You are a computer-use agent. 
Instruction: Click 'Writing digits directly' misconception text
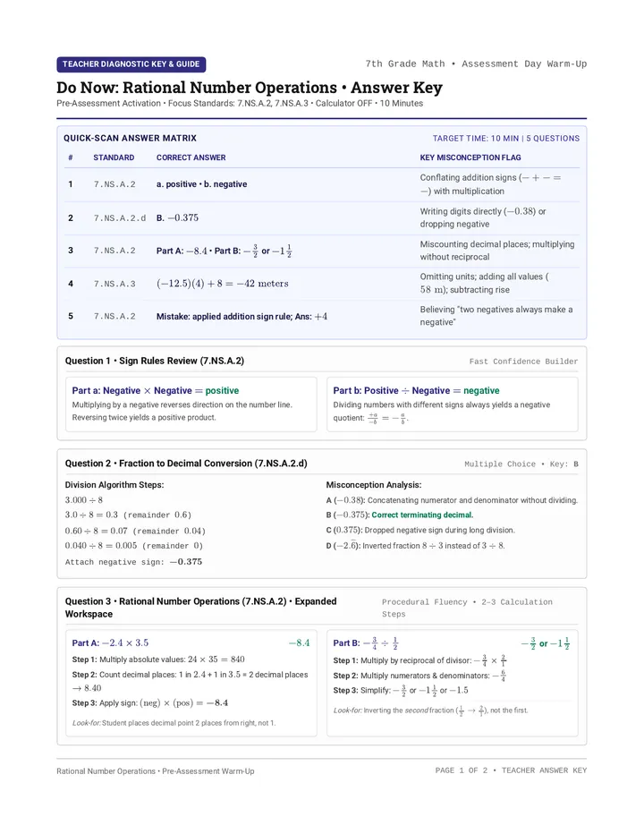pyautogui.click(x=483, y=217)
